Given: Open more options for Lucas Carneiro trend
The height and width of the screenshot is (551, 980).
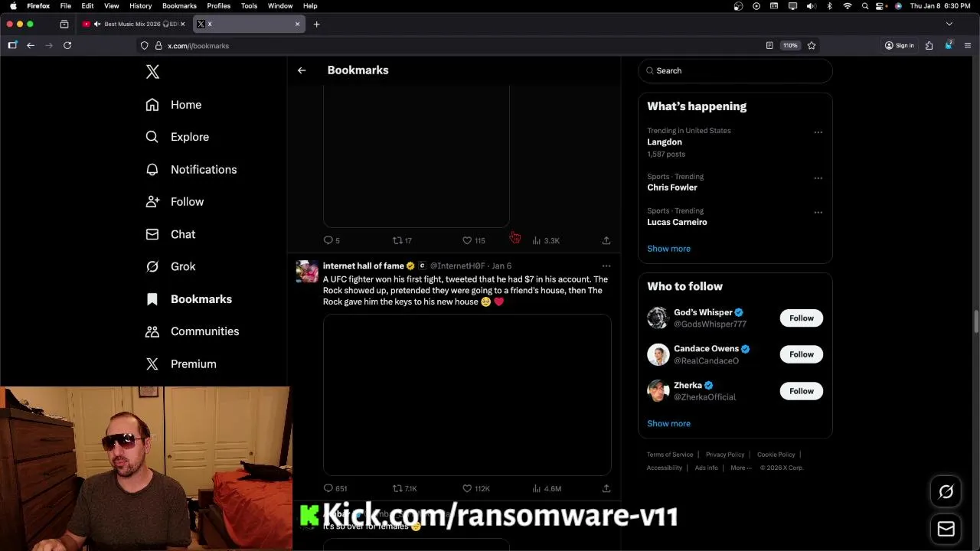Looking at the screenshot, I should [x=818, y=213].
